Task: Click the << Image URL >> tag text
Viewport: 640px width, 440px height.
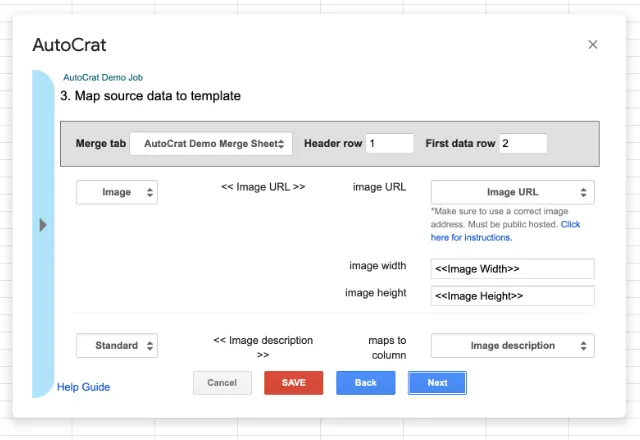Action: point(263,186)
